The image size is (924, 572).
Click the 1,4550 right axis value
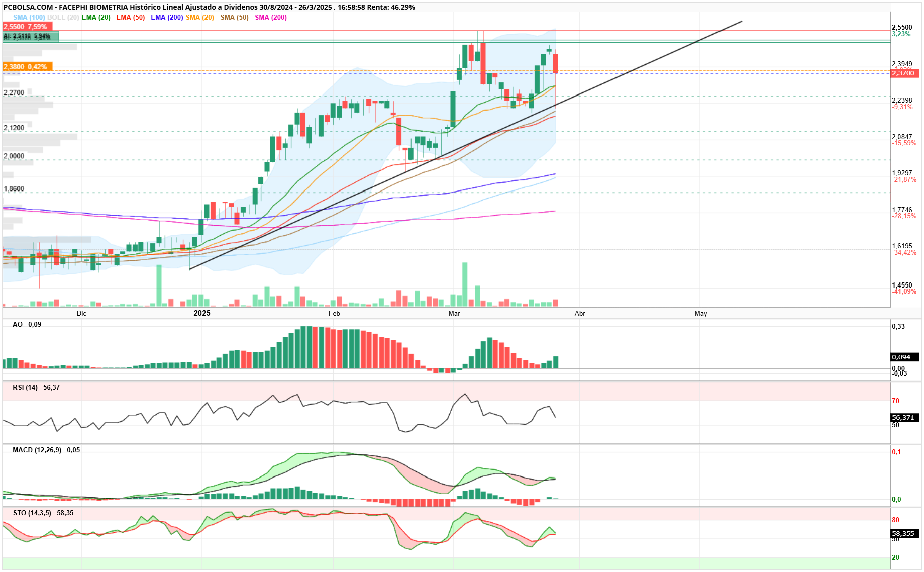[902, 285]
